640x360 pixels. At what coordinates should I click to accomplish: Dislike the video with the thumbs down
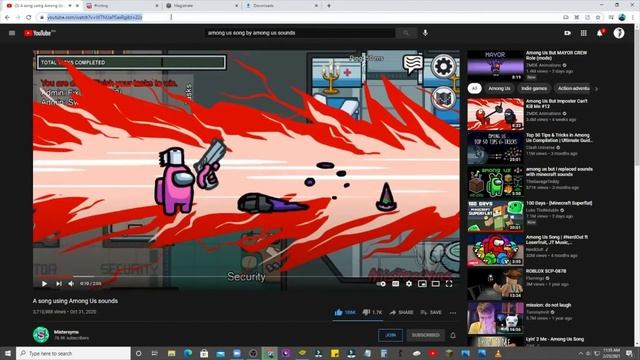[372, 312]
